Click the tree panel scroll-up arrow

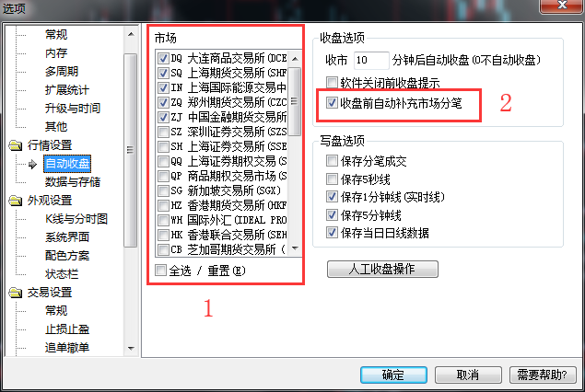pyautogui.click(x=131, y=34)
